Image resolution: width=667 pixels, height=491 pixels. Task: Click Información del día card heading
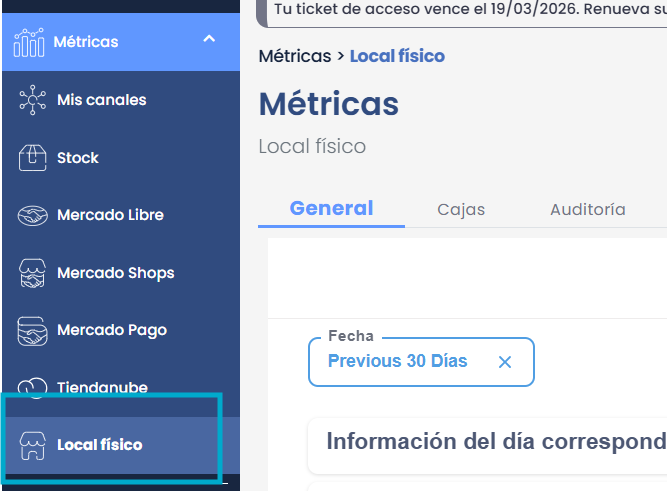click(496, 441)
